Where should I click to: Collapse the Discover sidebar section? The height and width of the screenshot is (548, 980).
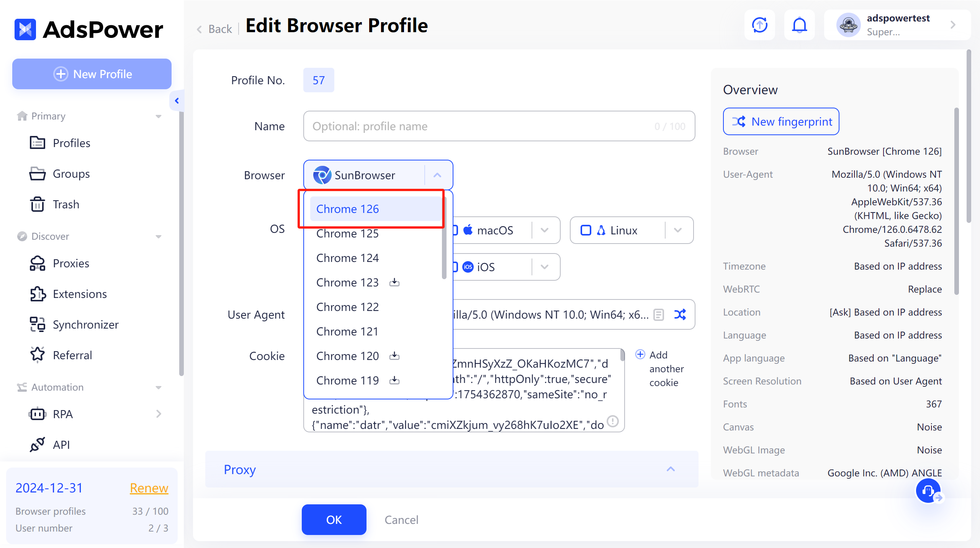[x=159, y=237]
